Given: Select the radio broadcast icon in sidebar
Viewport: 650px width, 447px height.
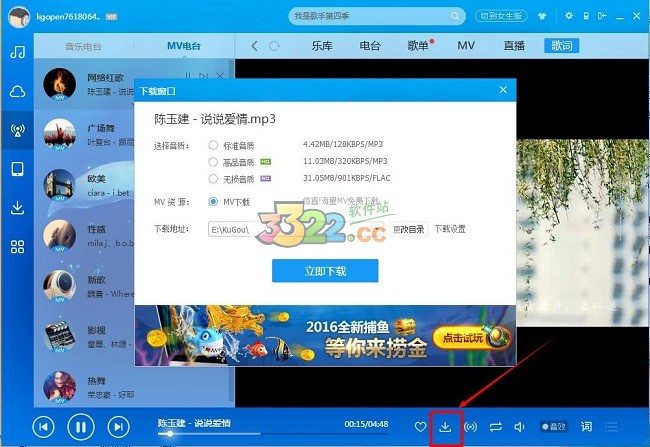Looking at the screenshot, I should click(x=17, y=130).
